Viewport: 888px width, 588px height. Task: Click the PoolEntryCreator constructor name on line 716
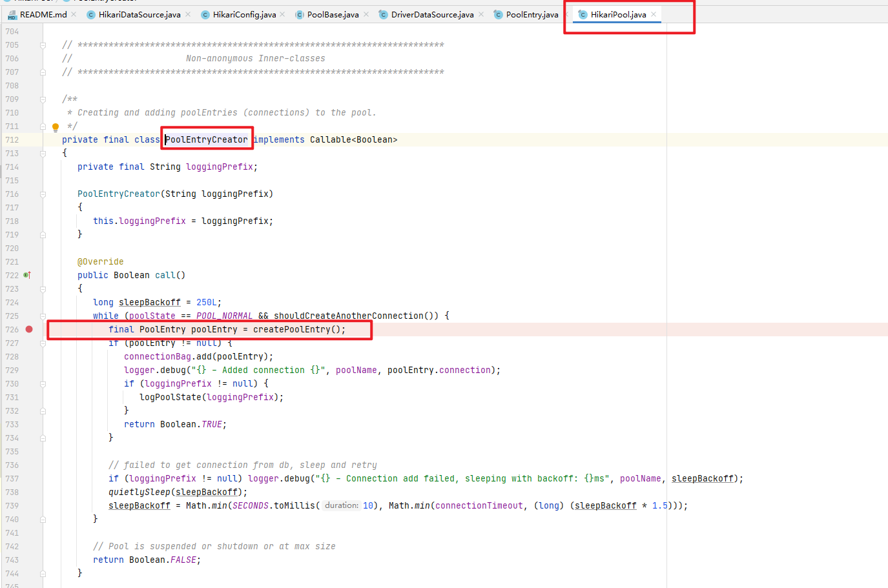pos(119,194)
